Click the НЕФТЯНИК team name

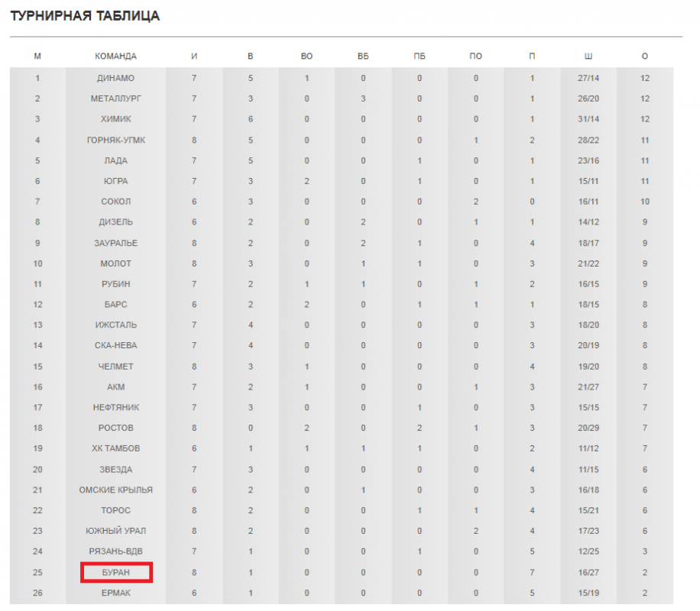pos(115,408)
